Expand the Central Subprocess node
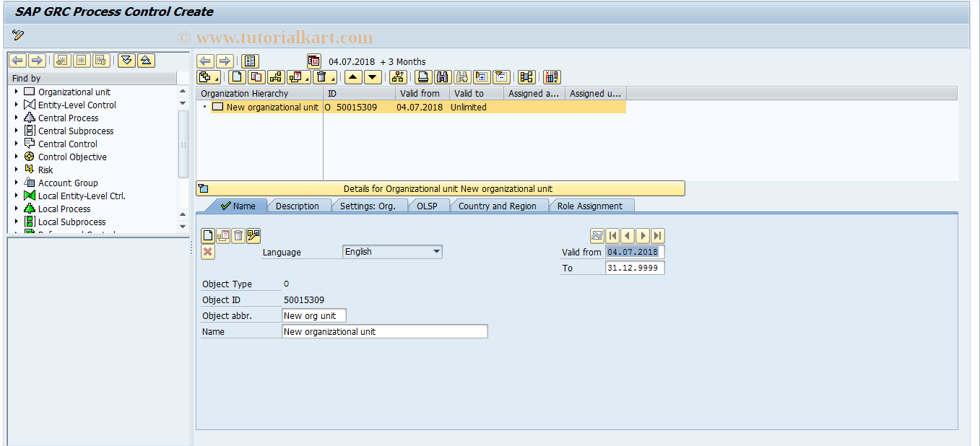This screenshot has width=980, height=446. click(x=16, y=131)
